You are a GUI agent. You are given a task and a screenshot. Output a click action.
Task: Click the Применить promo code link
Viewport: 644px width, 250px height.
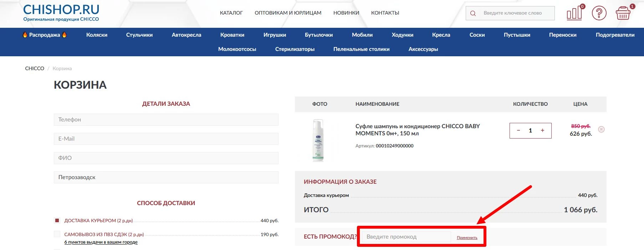point(467,238)
